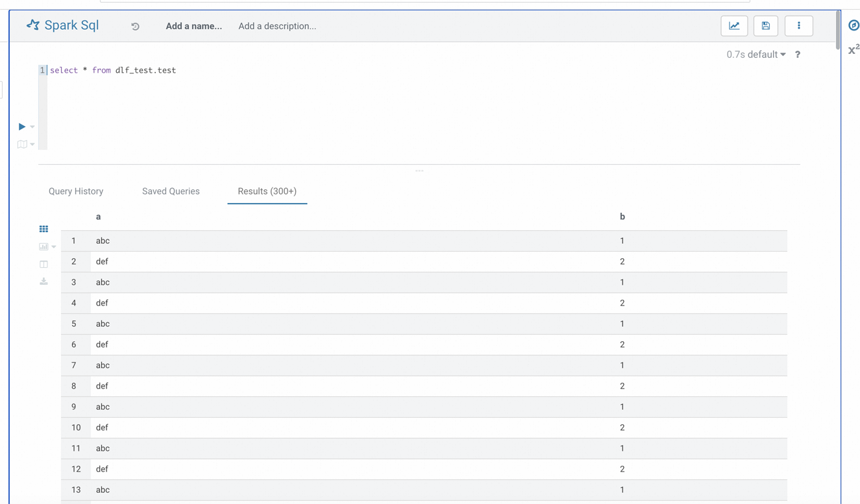Save the query using the floppy disk icon
The image size is (860, 504).
coord(765,25)
